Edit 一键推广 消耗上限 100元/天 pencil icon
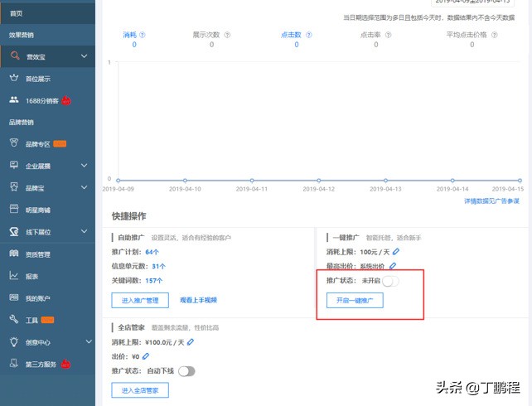The height and width of the screenshot is (406, 532). [x=395, y=252]
